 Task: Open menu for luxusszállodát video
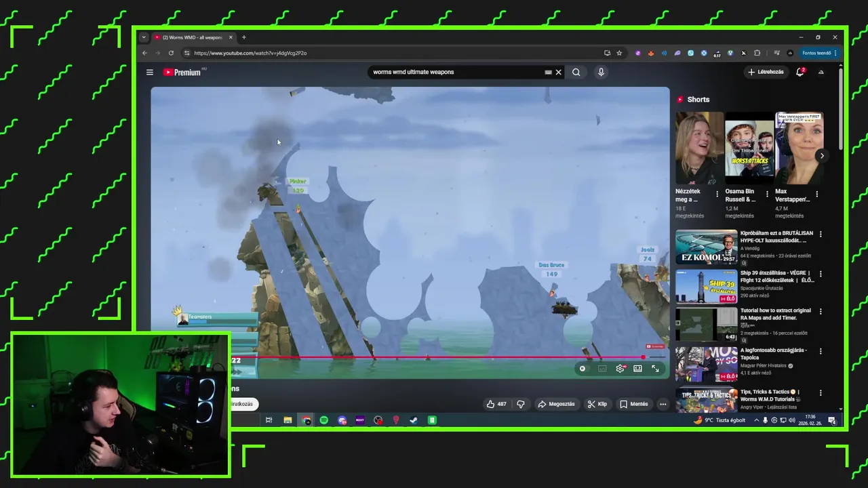(x=821, y=235)
